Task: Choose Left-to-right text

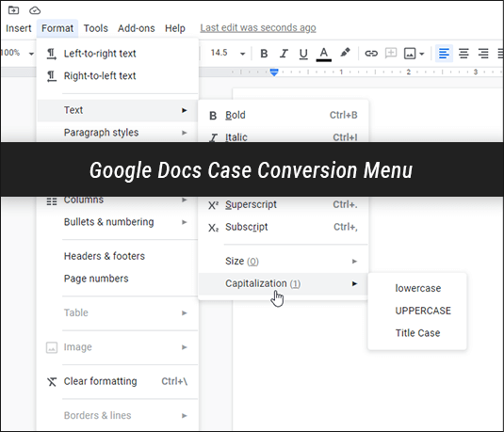Action: 118,54
